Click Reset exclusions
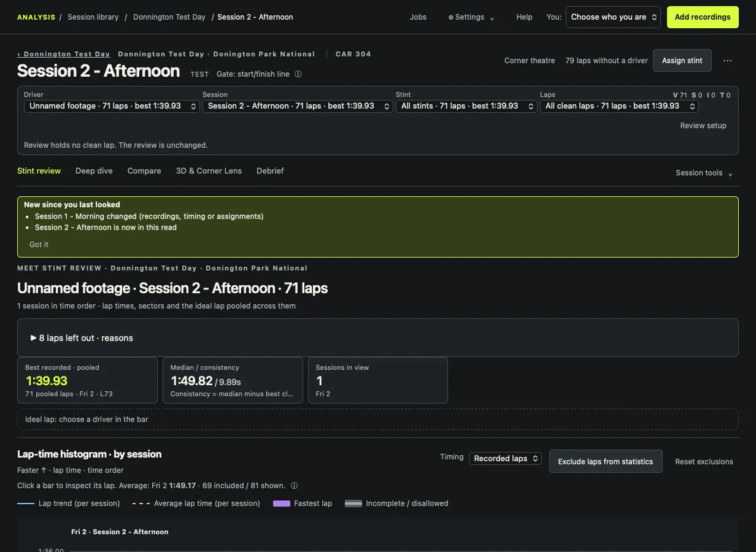756x552 pixels. [x=704, y=462]
